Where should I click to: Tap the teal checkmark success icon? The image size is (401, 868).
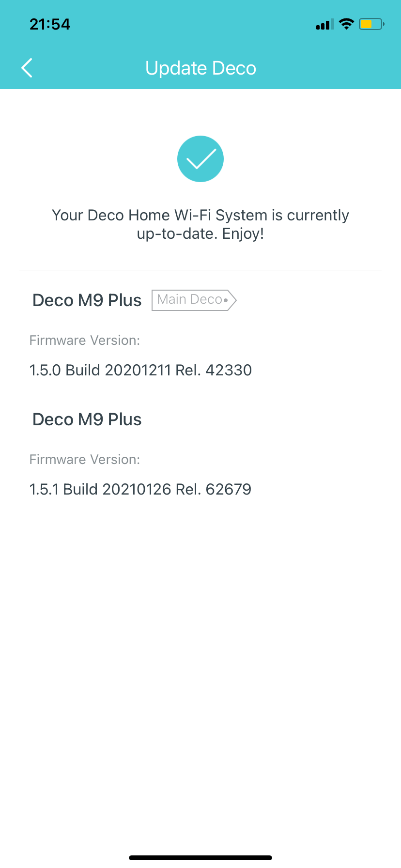point(200,158)
